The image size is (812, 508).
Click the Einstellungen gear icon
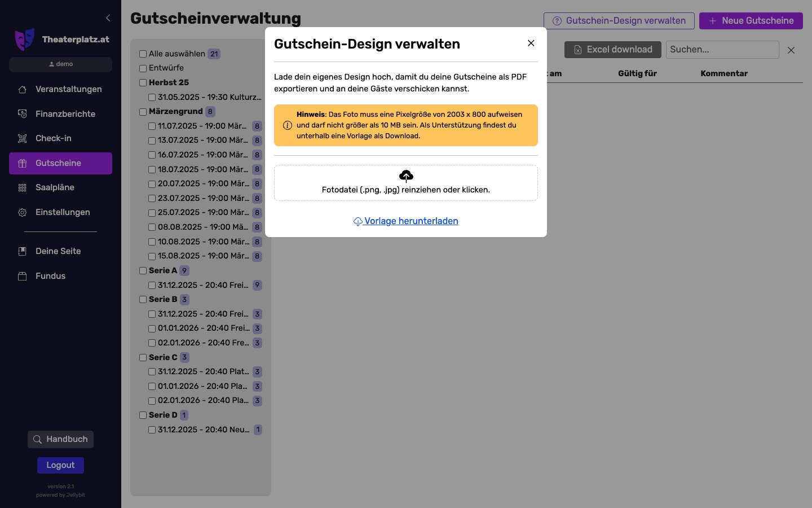[x=23, y=213]
